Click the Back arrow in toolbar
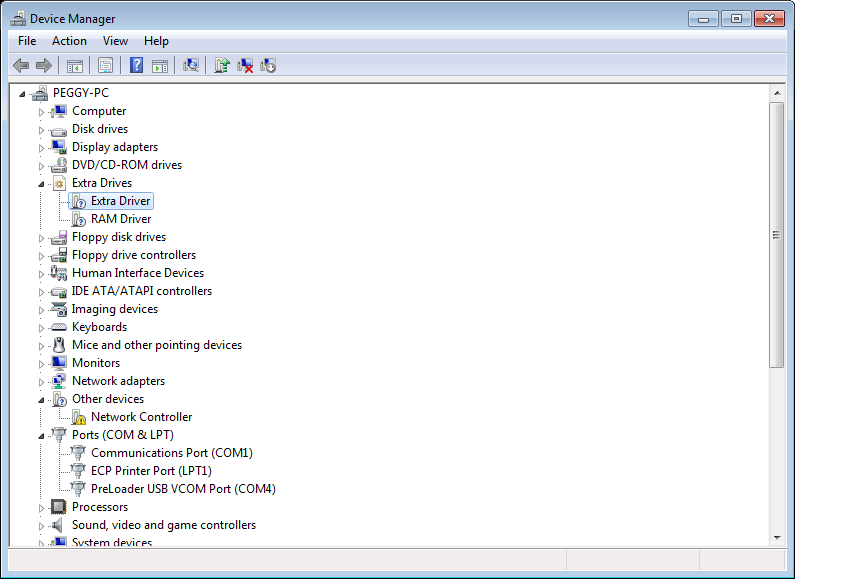864x579 pixels. (x=21, y=65)
